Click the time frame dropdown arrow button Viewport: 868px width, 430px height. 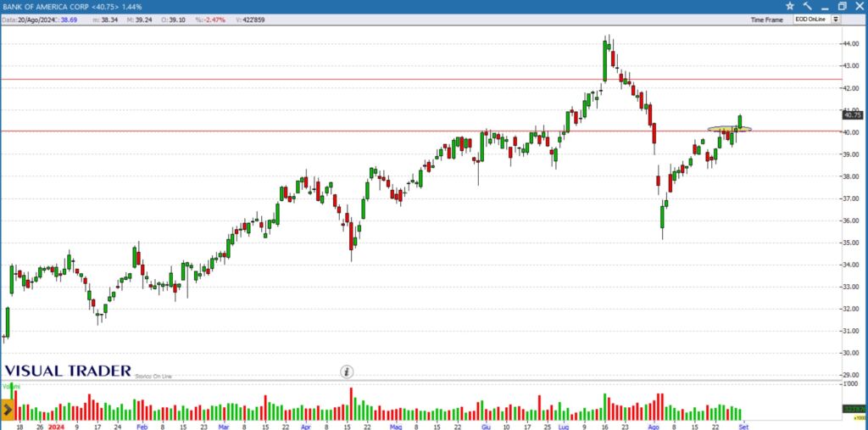point(835,20)
